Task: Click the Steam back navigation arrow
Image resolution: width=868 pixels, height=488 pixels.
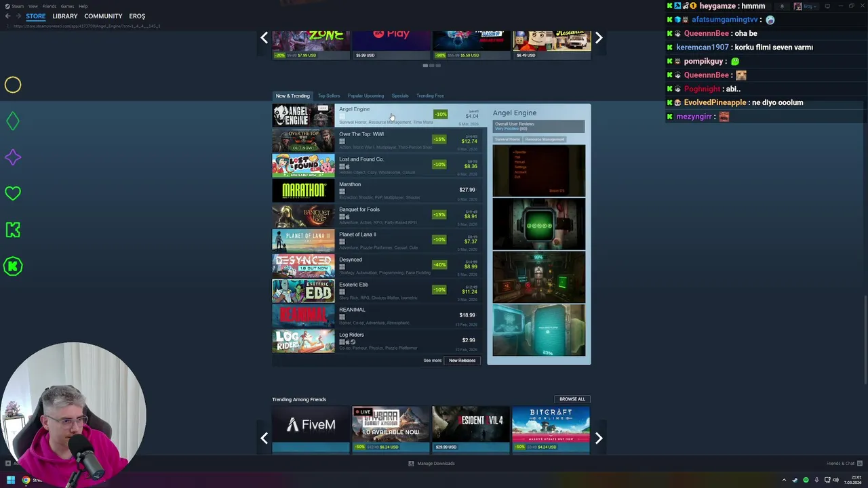Action: coord(8,16)
